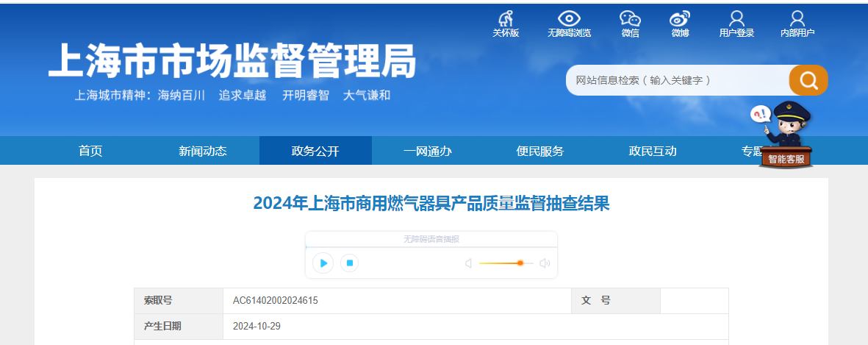Open the 关怀版 accessibility mode icon
Image resolution: width=868 pixels, height=345 pixels.
(x=506, y=24)
